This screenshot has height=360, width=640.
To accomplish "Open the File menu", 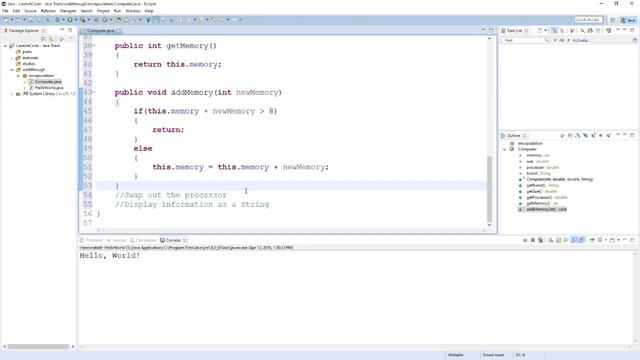I will [5, 11].
